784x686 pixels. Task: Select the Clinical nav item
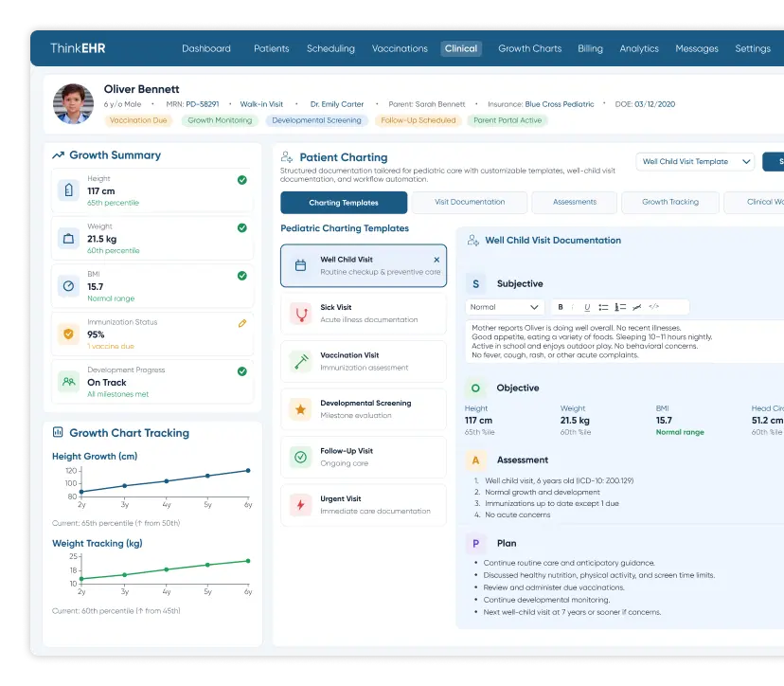point(461,48)
